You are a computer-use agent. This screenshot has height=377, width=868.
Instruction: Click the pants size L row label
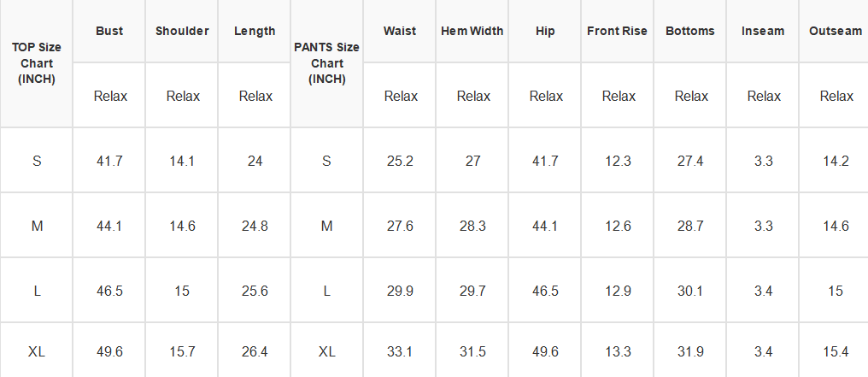tap(326, 292)
